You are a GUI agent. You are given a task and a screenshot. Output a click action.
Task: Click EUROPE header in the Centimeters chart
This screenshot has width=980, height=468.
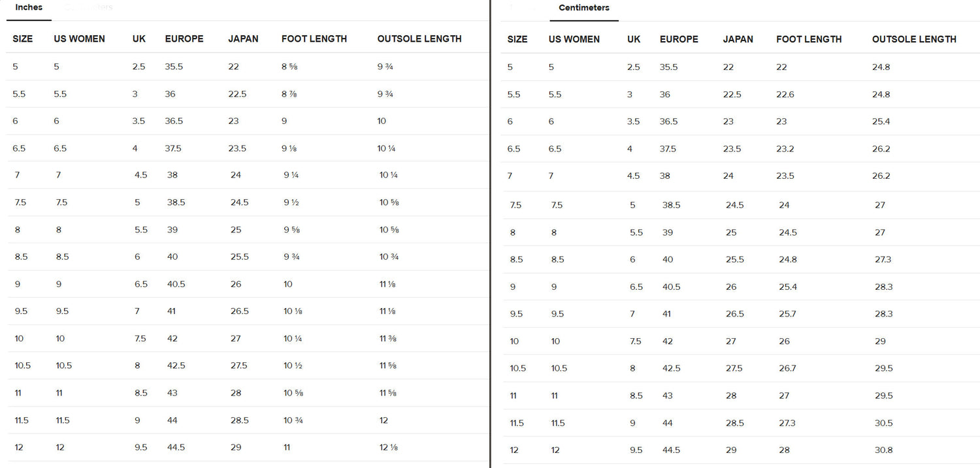[x=679, y=39]
